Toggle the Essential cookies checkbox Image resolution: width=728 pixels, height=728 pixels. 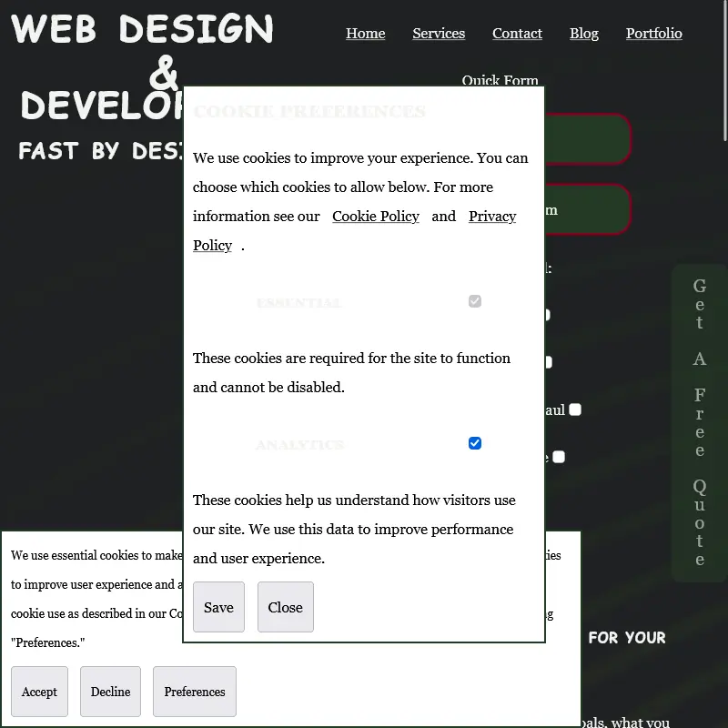474,301
